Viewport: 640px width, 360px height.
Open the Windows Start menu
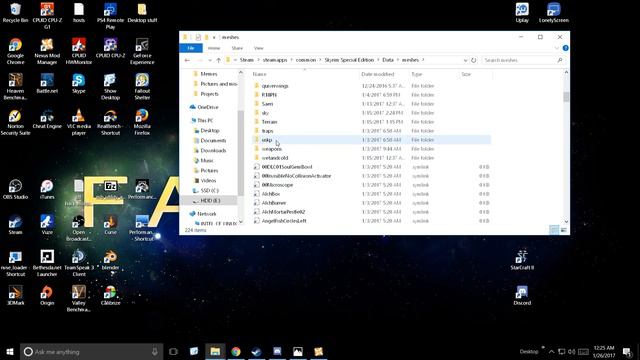[10, 352]
